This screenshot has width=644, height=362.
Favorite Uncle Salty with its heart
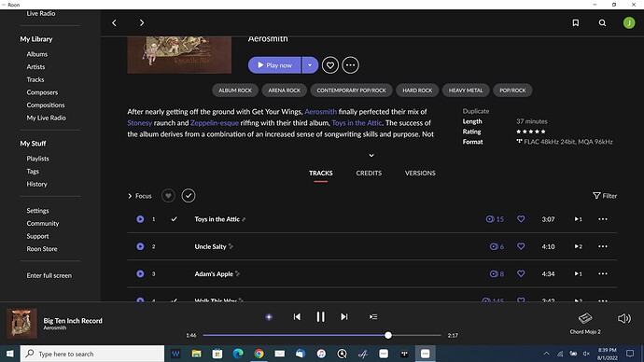coord(521,246)
